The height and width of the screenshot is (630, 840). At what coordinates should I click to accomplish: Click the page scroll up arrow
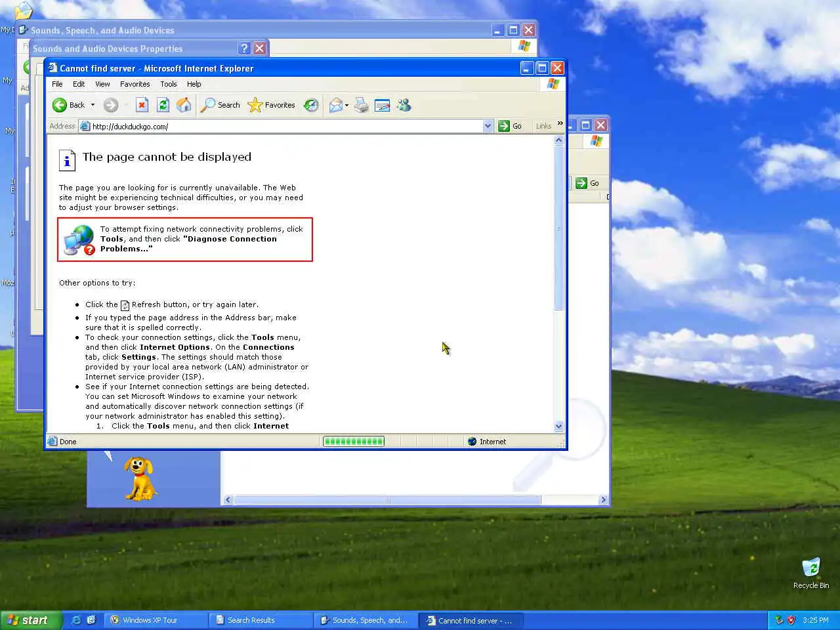pos(559,140)
